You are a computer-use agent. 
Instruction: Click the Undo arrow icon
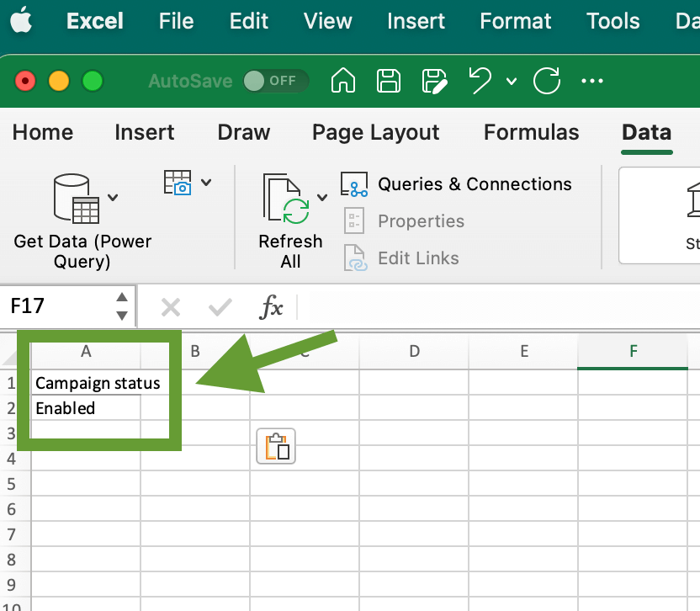click(x=480, y=81)
